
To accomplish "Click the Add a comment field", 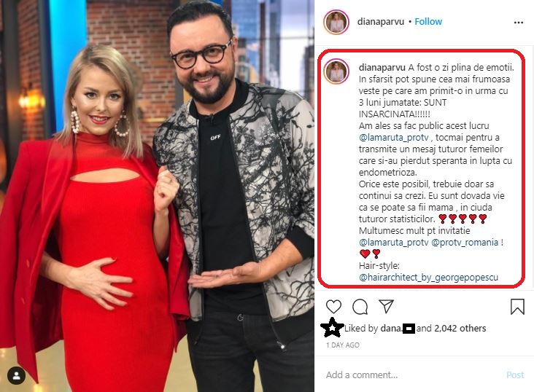I will point(412,375).
